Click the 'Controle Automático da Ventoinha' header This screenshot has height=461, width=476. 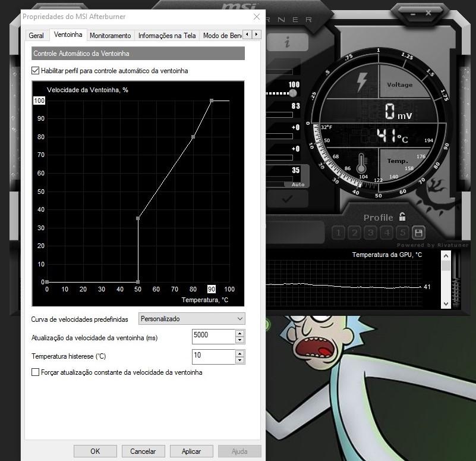point(138,54)
